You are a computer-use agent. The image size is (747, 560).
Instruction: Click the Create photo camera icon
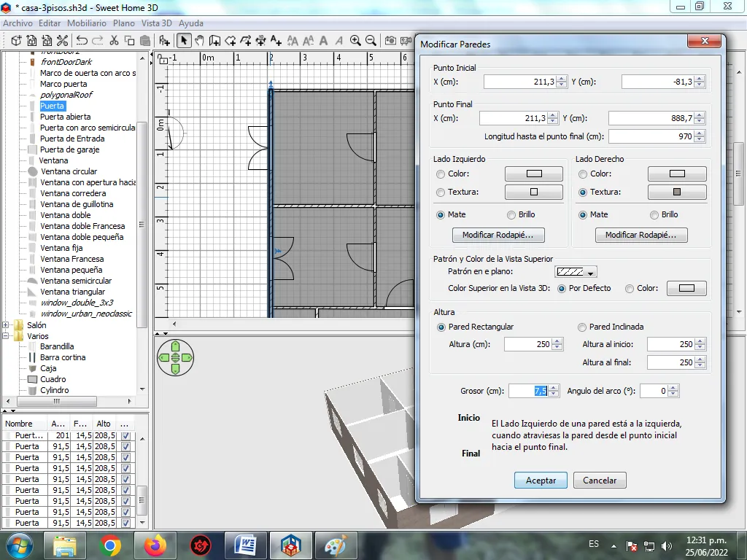coord(390,41)
